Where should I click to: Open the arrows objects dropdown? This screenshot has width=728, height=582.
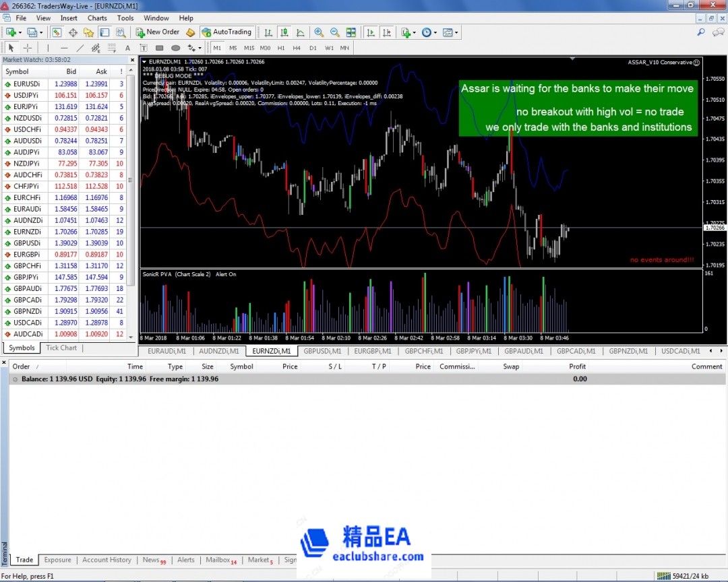(193, 48)
